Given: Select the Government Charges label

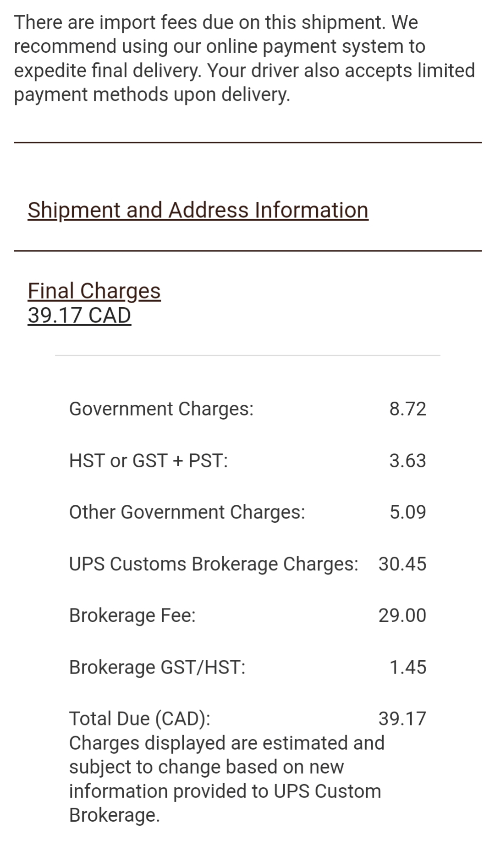Looking at the screenshot, I should pos(161,409).
